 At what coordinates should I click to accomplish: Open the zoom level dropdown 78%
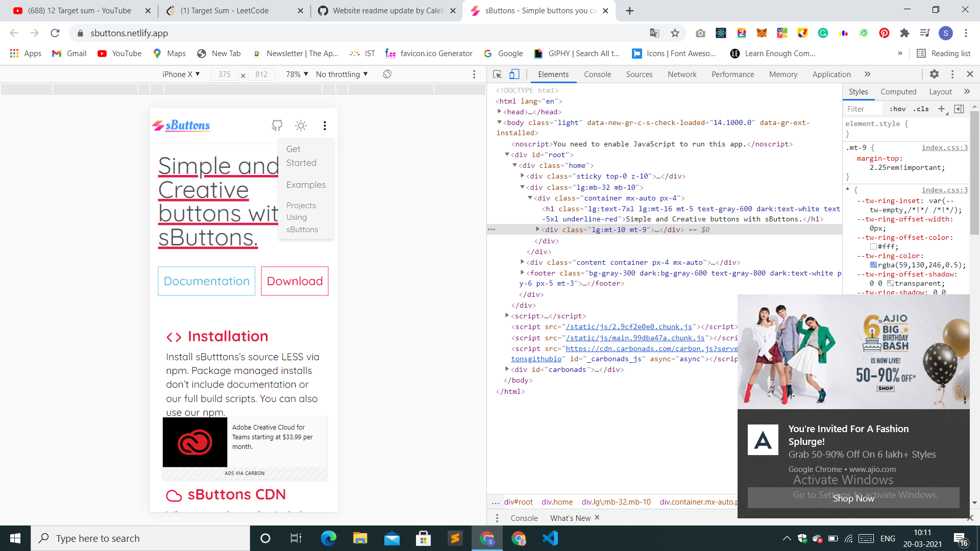(297, 74)
